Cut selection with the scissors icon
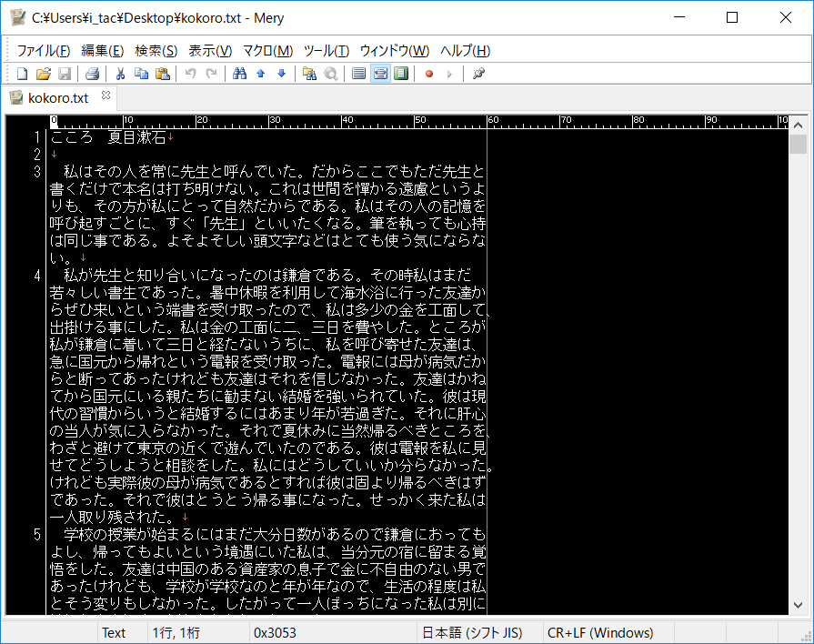This screenshot has height=644, width=814. [120, 74]
